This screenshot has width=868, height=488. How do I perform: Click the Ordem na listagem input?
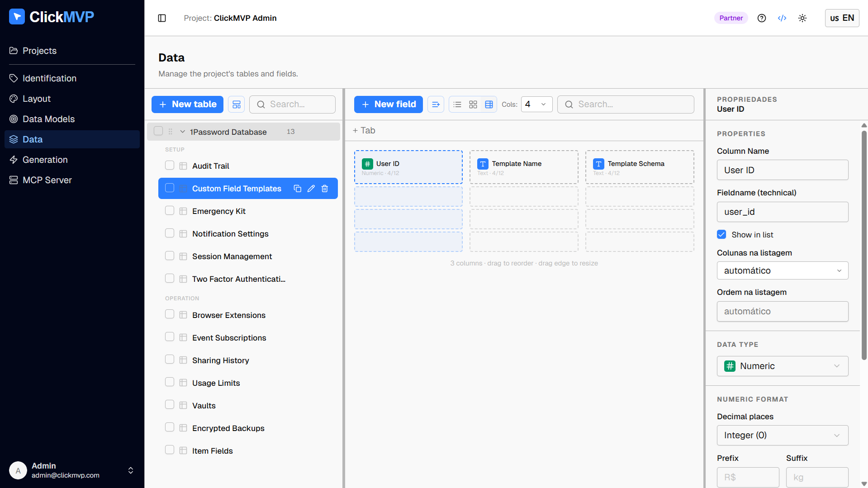click(x=783, y=311)
